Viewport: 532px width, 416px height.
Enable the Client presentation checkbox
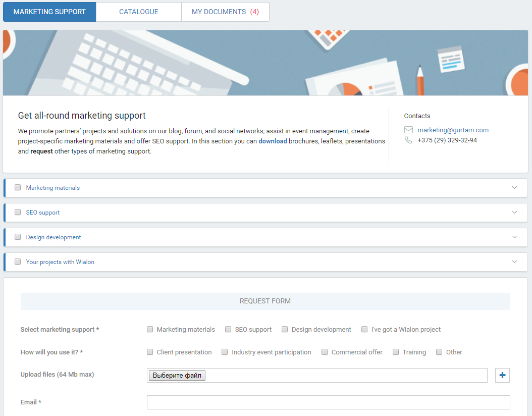pos(150,352)
